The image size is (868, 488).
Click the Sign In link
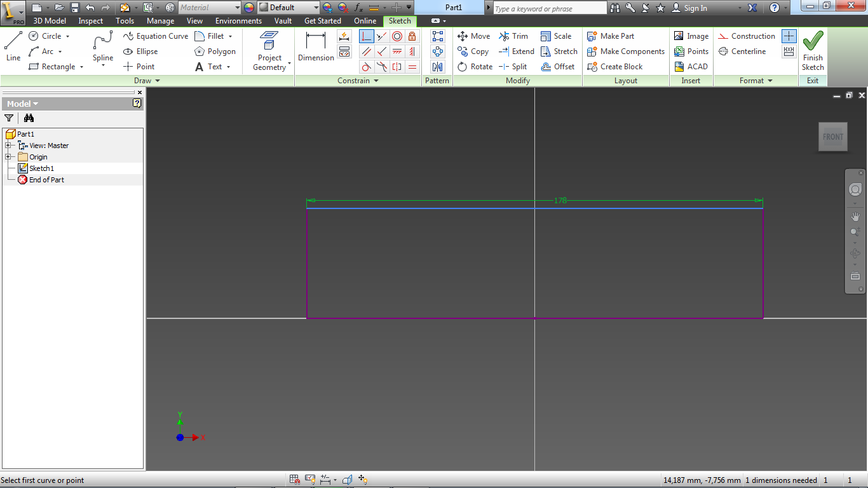coord(695,8)
